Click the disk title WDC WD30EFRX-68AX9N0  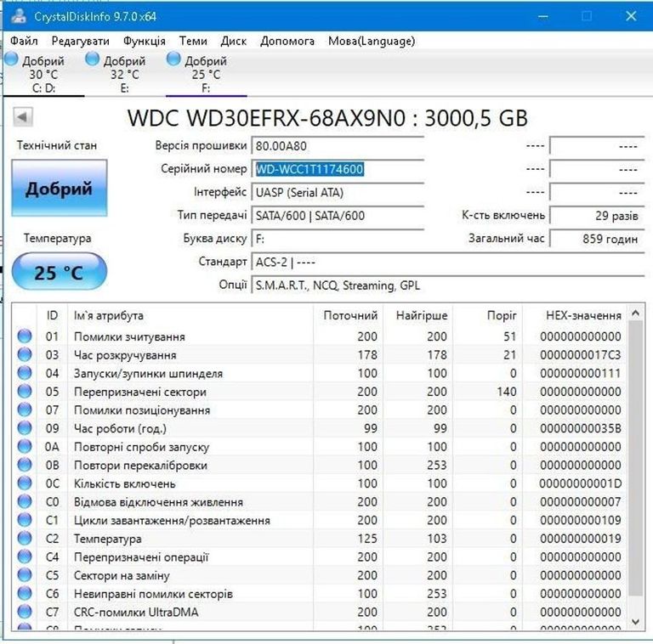pyautogui.click(x=327, y=118)
